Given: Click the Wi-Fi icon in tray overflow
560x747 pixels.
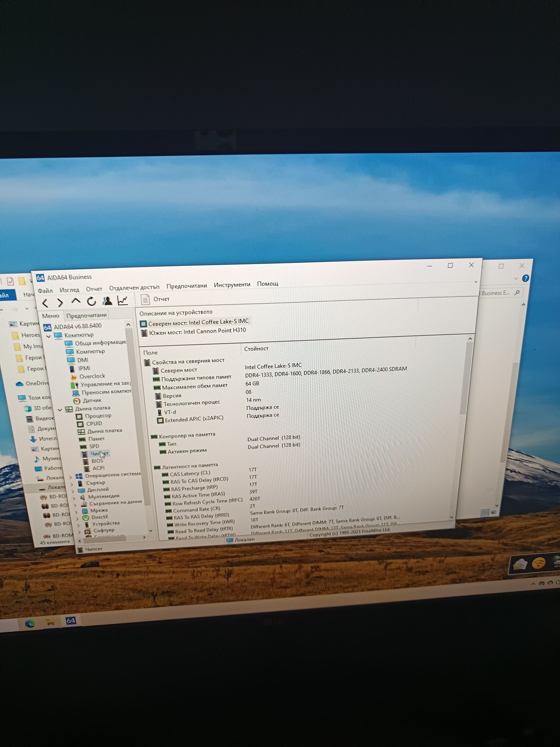Looking at the screenshot, I should click(x=539, y=563).
